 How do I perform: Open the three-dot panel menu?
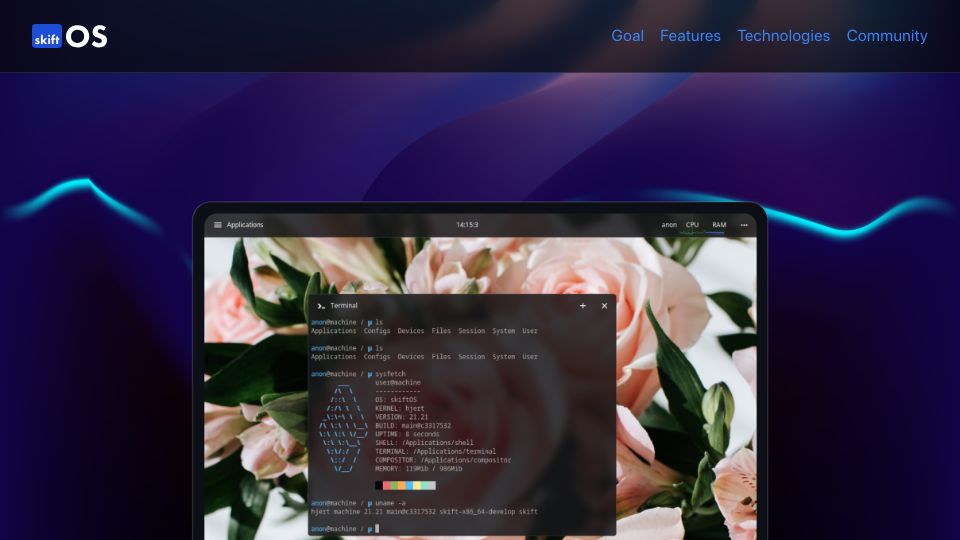[744, 225]
